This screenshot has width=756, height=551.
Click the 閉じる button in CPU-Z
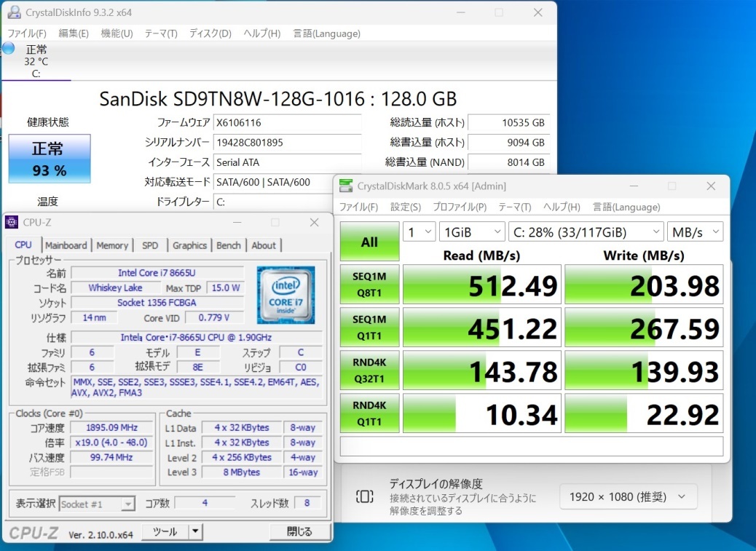point(300,532)
